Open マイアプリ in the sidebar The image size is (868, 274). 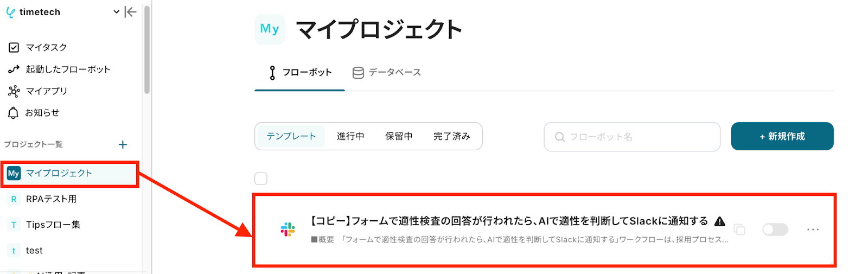pos(38,91)
